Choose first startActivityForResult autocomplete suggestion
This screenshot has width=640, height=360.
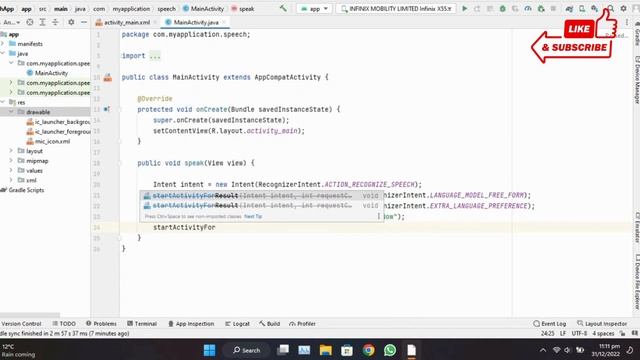click(261, 196)
